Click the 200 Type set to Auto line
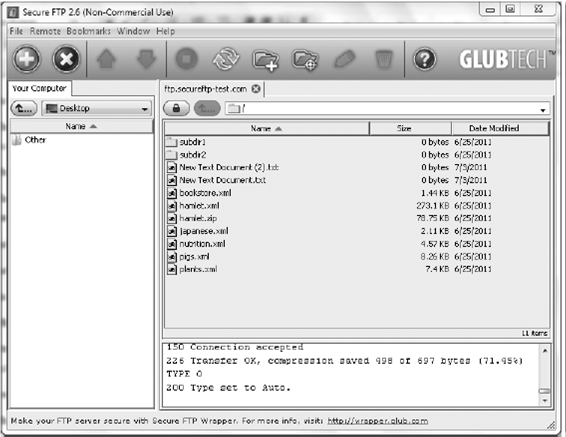The image size is (566, 437). point(228,388)
